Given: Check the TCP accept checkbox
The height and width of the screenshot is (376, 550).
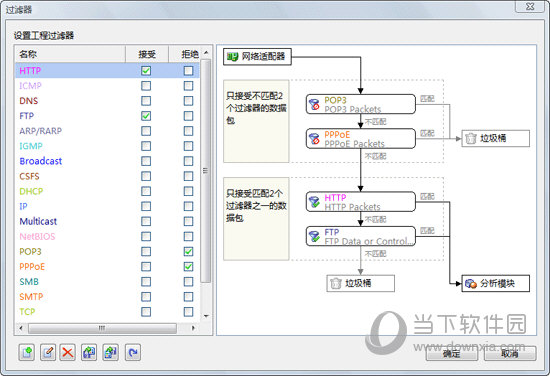Looking at the screenshot, I should 146,312.
